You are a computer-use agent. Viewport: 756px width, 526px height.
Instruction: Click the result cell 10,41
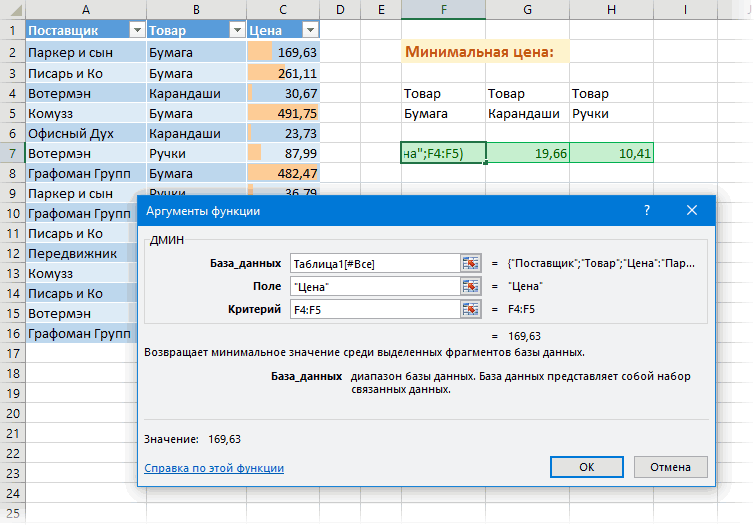pyautogui.click(x=611, y=153)
